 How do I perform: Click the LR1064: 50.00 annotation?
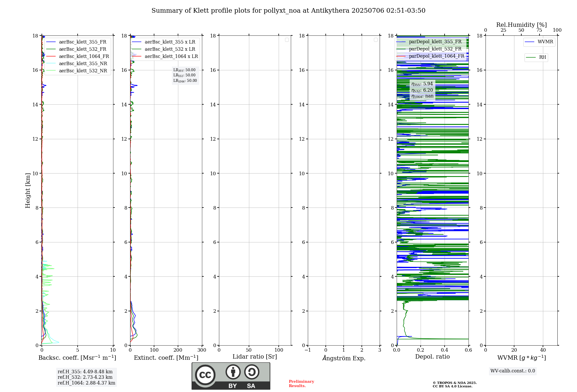[185, 81]
